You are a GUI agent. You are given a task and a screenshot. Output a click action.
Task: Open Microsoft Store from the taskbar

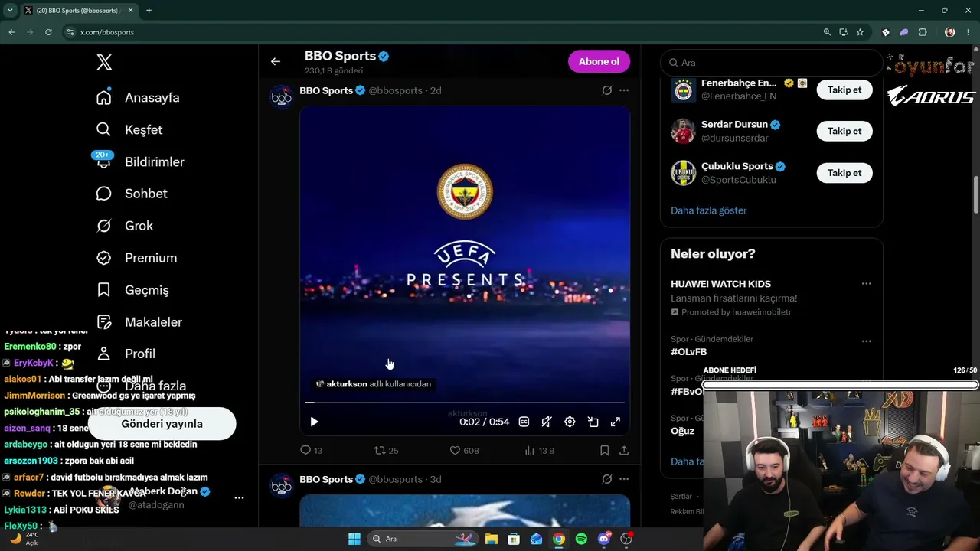pyautogui.click(x=514, y=539)
